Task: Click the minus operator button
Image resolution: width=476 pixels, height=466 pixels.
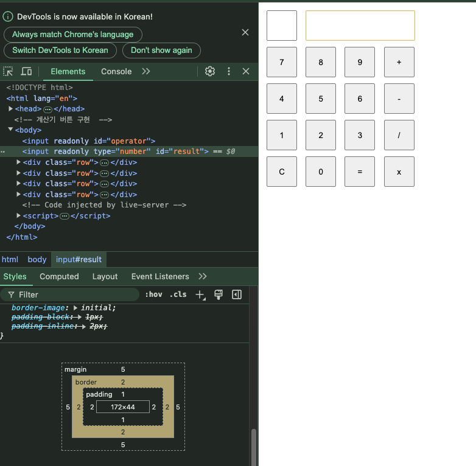Action: coord(399,99)
